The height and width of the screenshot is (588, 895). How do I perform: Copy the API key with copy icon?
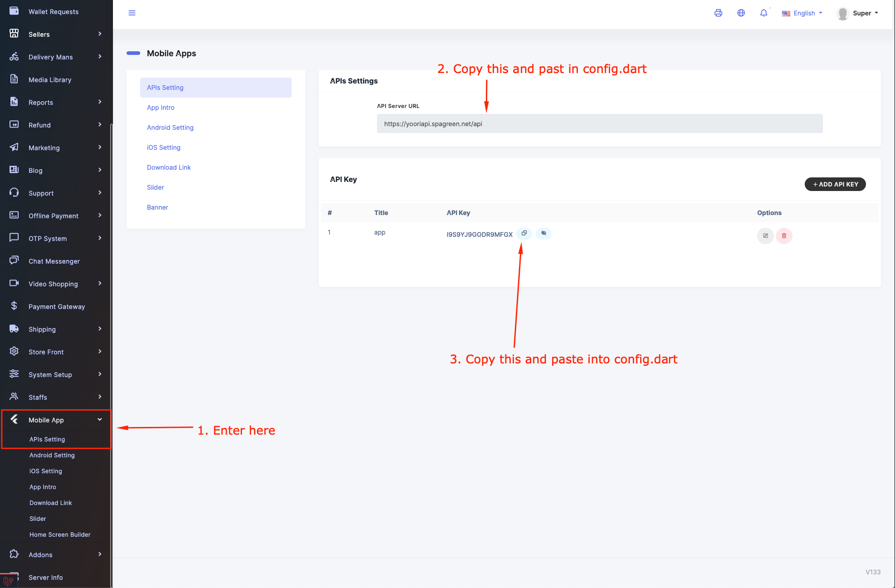click(524, 233)
